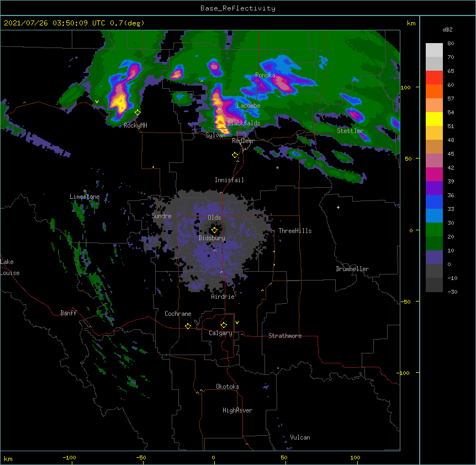Select the light gray 70-80 dBZ legend swatch

[x=434, y=50]
